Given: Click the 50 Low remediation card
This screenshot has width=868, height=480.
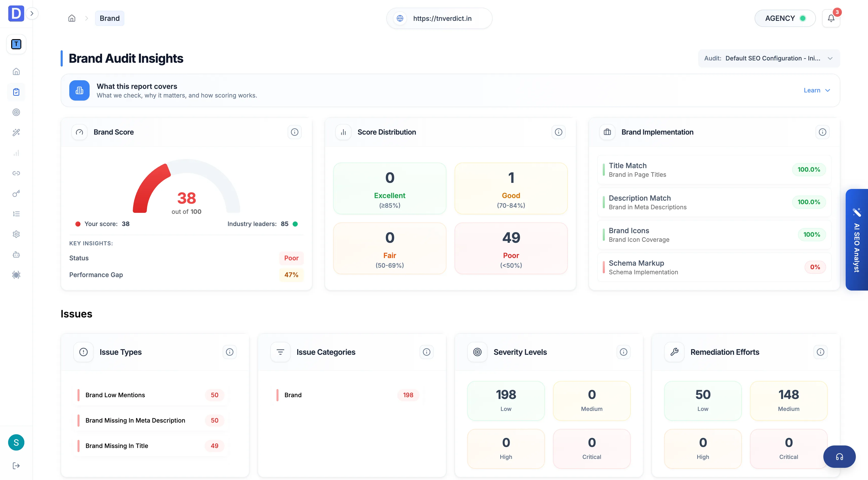Looking at the screenshot, I should (x=703, y=401).
